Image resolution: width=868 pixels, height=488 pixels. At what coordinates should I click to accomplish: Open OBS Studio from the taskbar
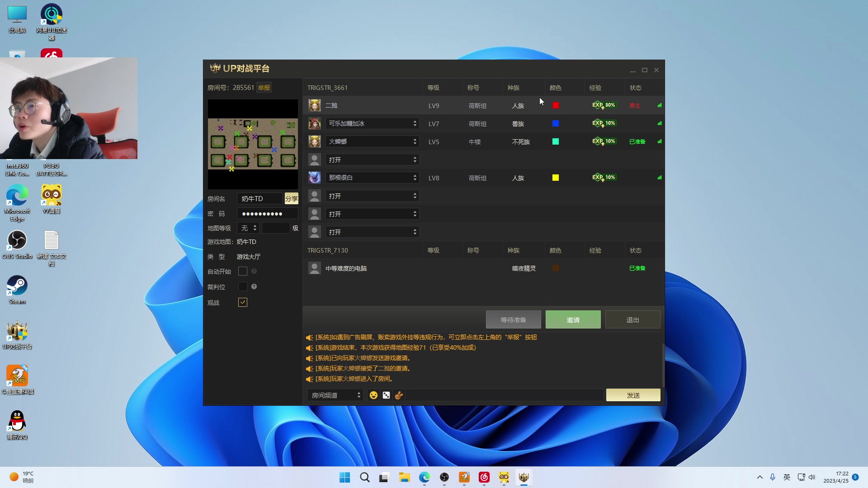444,477
